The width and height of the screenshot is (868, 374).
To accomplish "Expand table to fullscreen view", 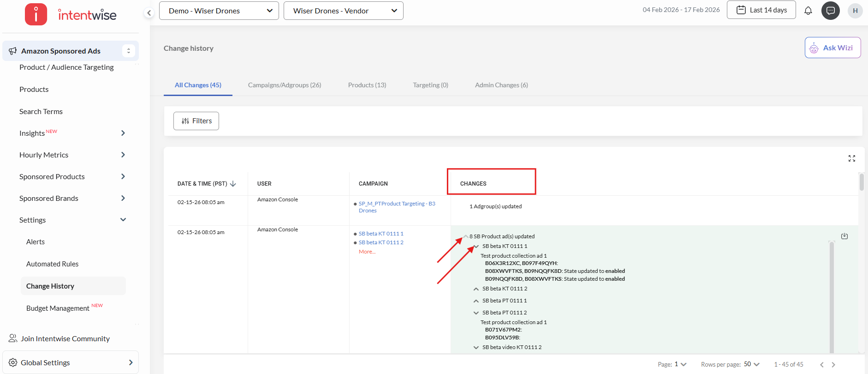I will pyautogui.click(x=851, y=158).
